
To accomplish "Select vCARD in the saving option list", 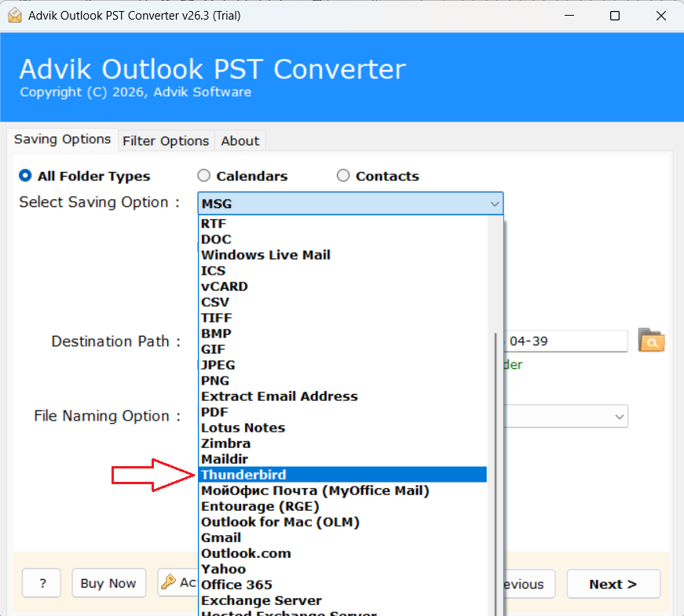I will [343, 286].
